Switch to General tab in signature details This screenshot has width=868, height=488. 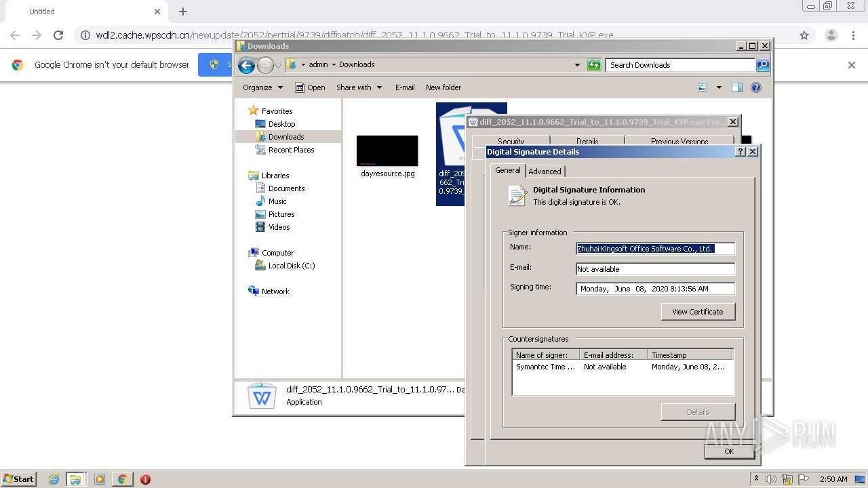[507, 170]
